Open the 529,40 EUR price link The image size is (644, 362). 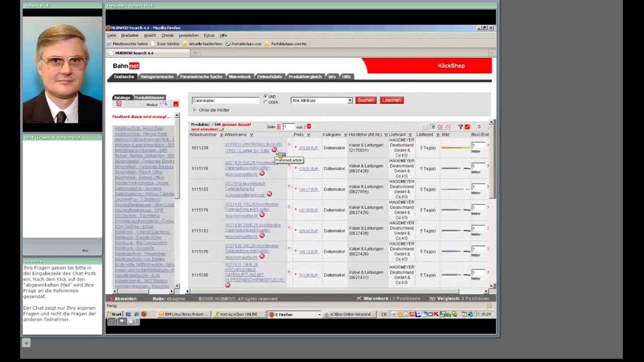(308, 231)
